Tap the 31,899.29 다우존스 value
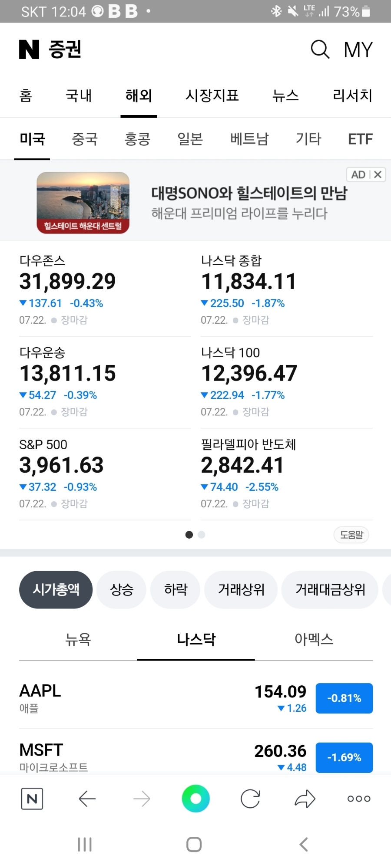Screen dimensions: 391x868 tap(67, 281)
